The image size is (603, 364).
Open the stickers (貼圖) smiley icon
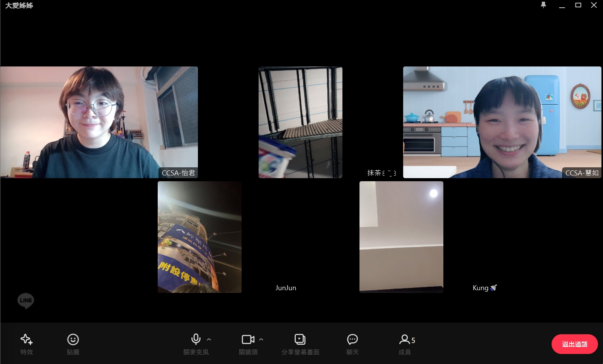coord(73,340)
